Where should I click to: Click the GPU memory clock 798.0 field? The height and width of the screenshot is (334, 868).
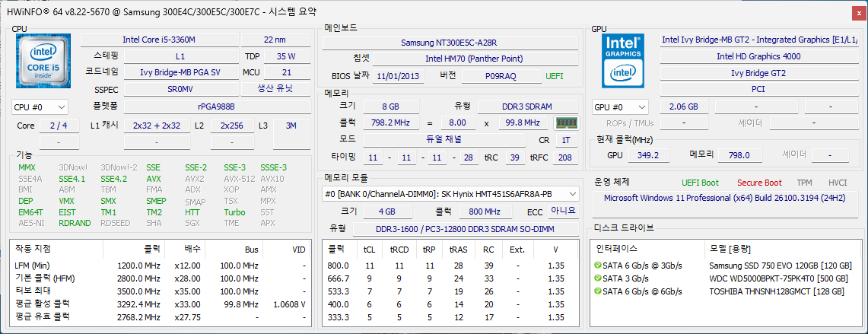(740, 156)
